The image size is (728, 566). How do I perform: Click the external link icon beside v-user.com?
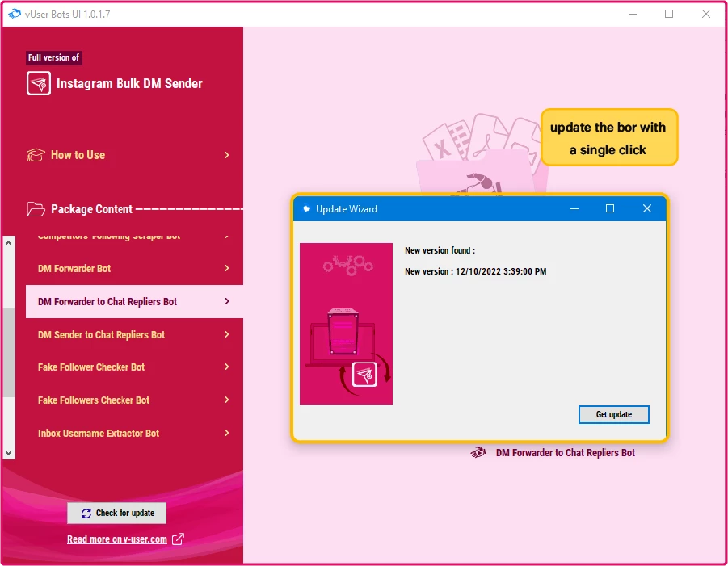coord(178,539)
